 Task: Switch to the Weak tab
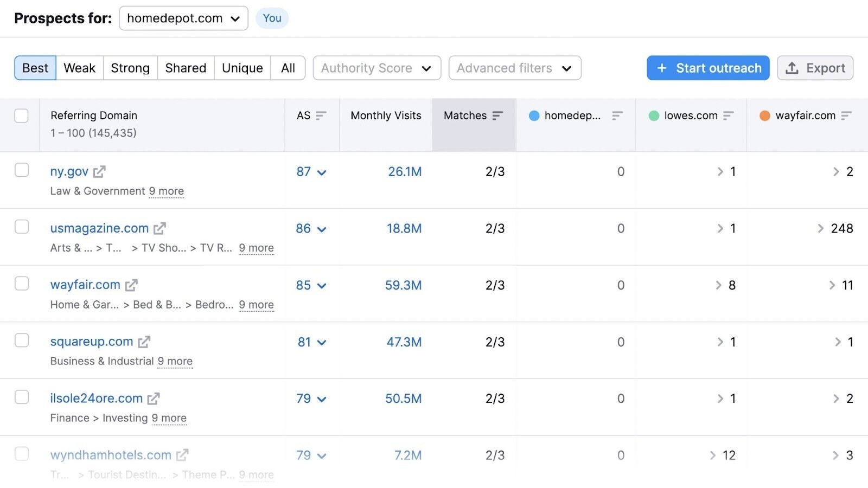pos(80,68)
